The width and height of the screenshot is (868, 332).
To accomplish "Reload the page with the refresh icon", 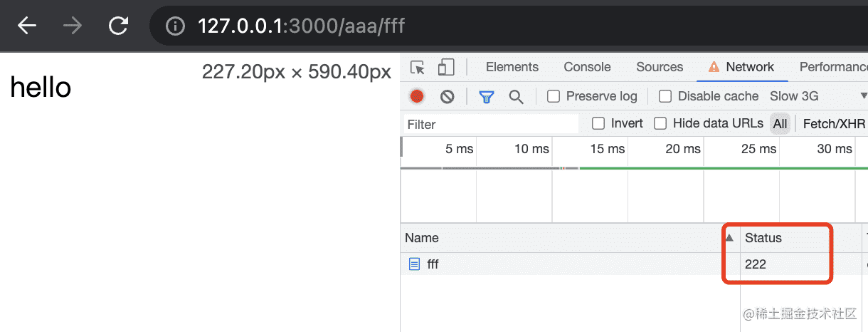I will click(118, 26).
